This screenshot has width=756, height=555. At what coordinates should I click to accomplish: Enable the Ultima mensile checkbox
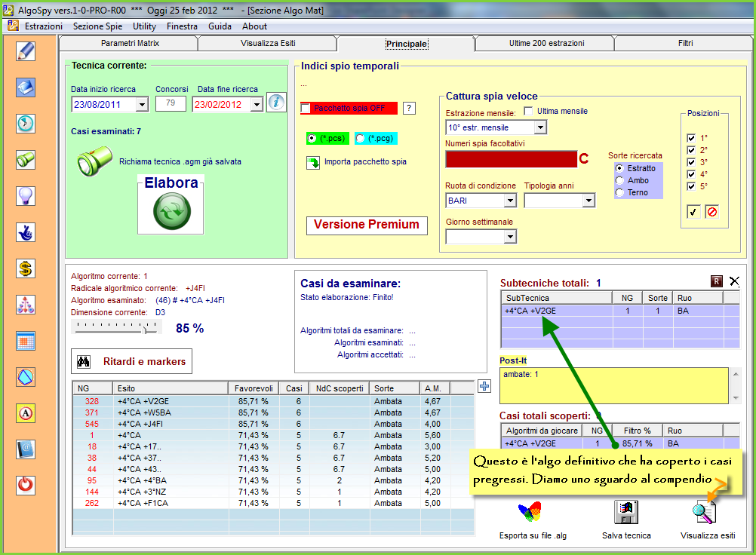click(x=529, y=112)
